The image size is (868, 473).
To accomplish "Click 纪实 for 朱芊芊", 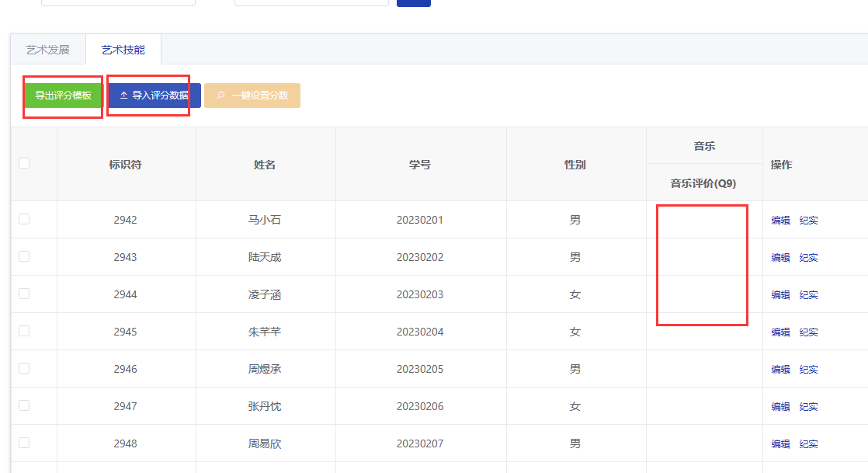I will coord(808,332).
